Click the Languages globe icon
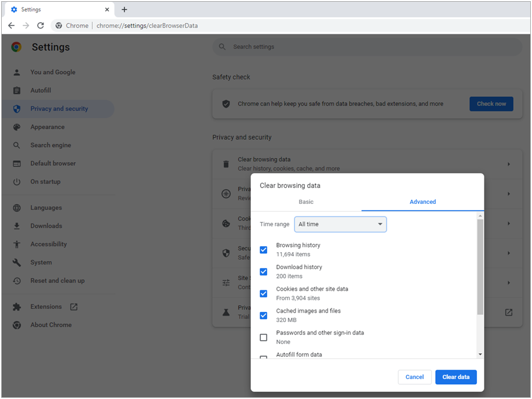532x399 pixels. [16, 208]
